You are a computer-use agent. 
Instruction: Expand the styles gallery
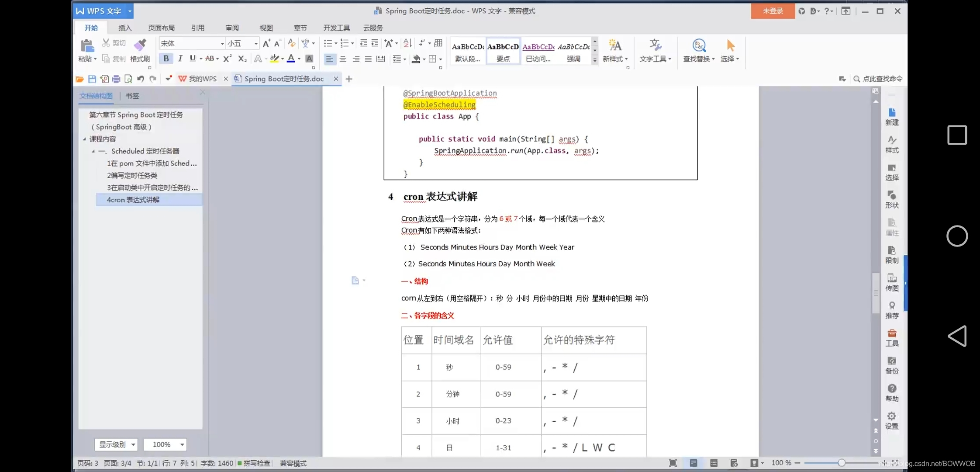(594, 61)
